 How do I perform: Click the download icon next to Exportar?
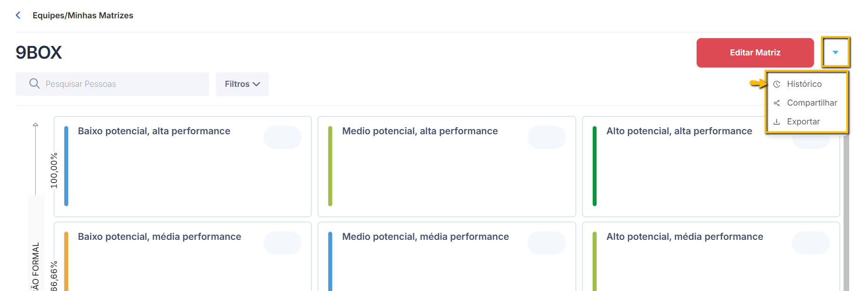click(x=776, y=122)
